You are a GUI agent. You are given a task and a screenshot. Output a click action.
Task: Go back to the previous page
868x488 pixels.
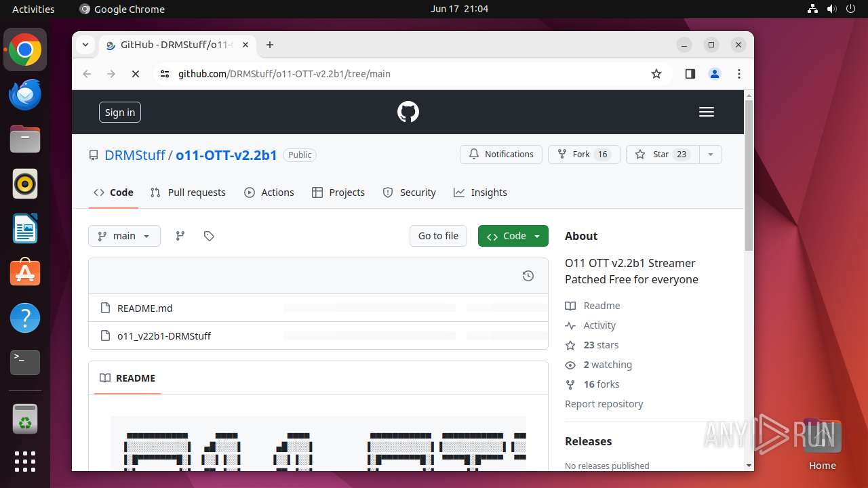coord(87,74)
